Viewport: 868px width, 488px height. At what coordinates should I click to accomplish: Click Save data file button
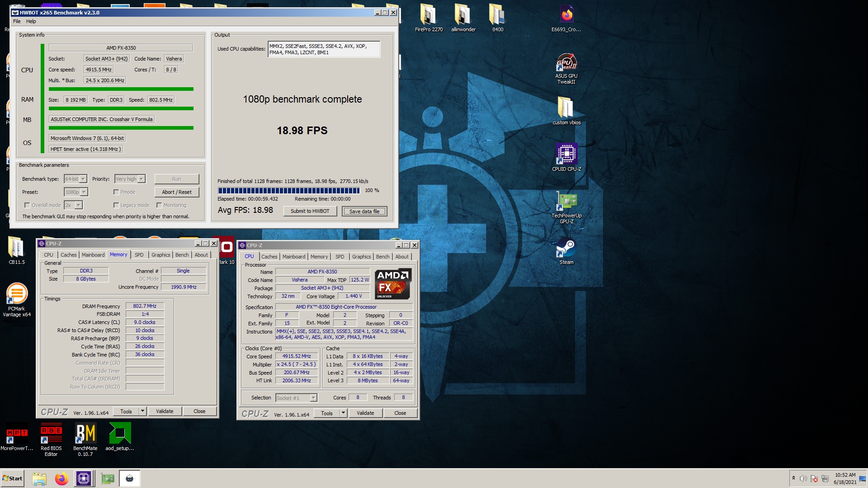pyautogui.click(x=364, y=211)
